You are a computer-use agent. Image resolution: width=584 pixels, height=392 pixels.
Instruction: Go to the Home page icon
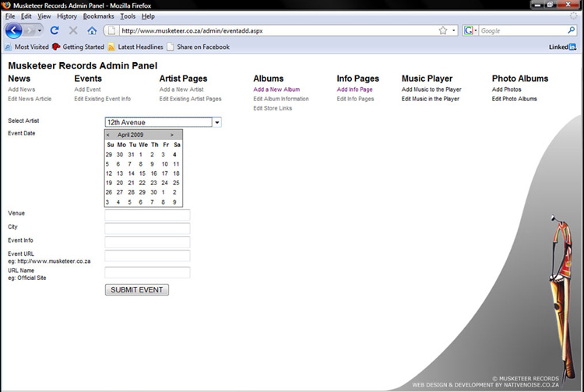click(92, 30)
